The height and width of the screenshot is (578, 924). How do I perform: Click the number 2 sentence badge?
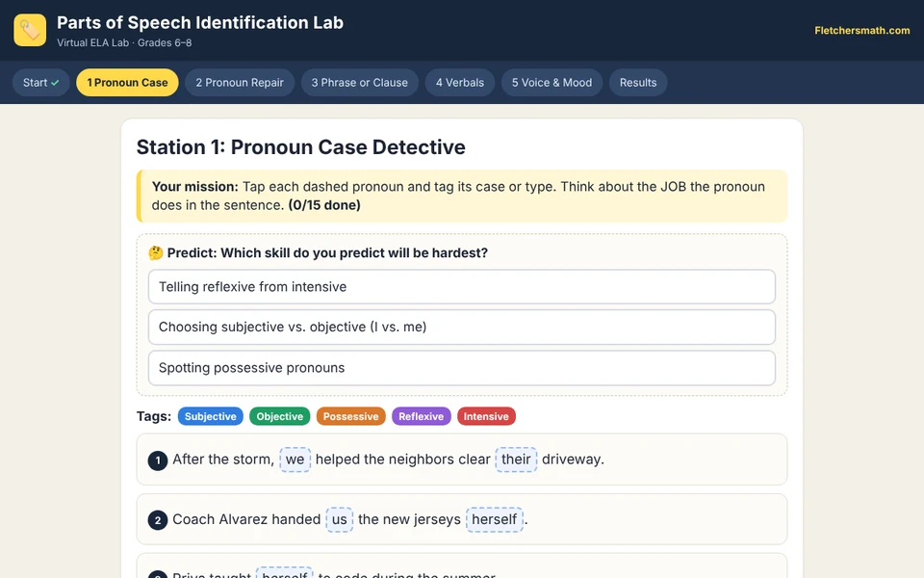pyautogui.click(x=157, y=520)
